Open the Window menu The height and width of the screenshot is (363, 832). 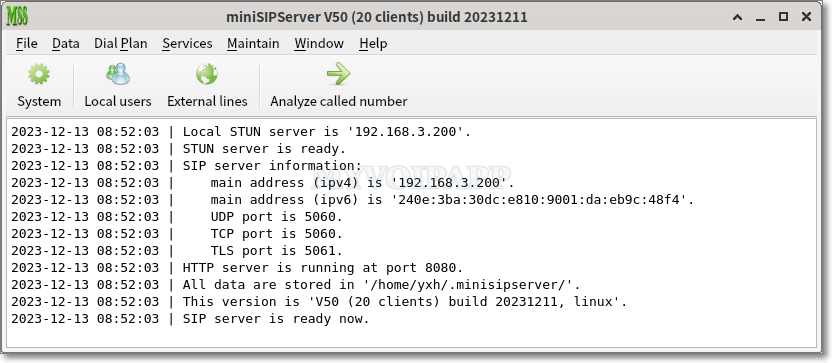point(319,44)
